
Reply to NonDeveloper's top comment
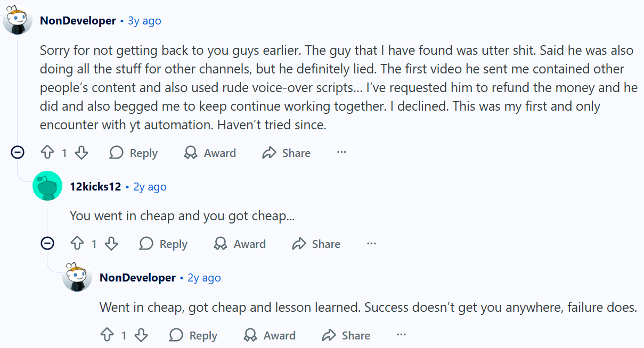pyautogui.click(x=134, y=153)
